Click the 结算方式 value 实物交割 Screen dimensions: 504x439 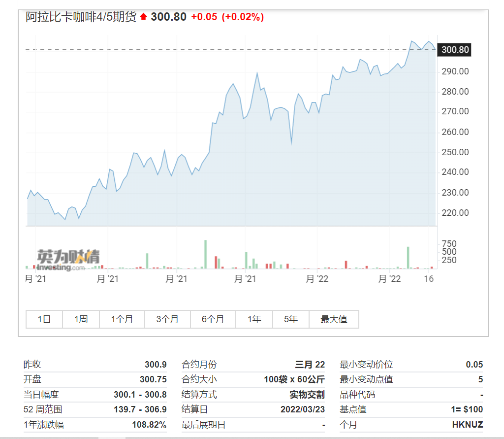pyautogui.click(x=307, y=394)
